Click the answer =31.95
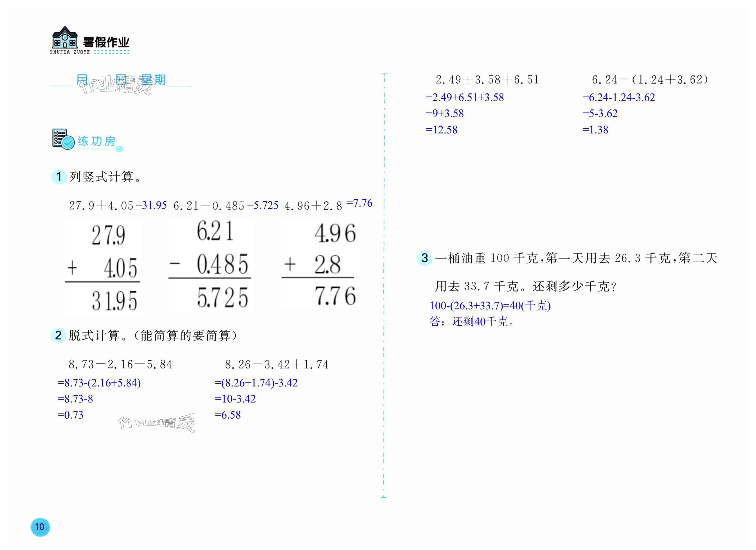This screenshot has width=756, height=550. pos(151,205)
